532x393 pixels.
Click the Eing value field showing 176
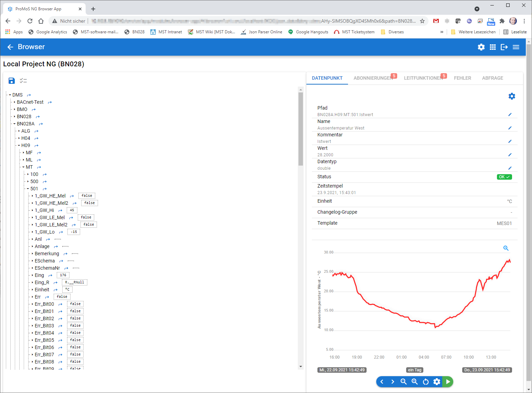(63, 275)
